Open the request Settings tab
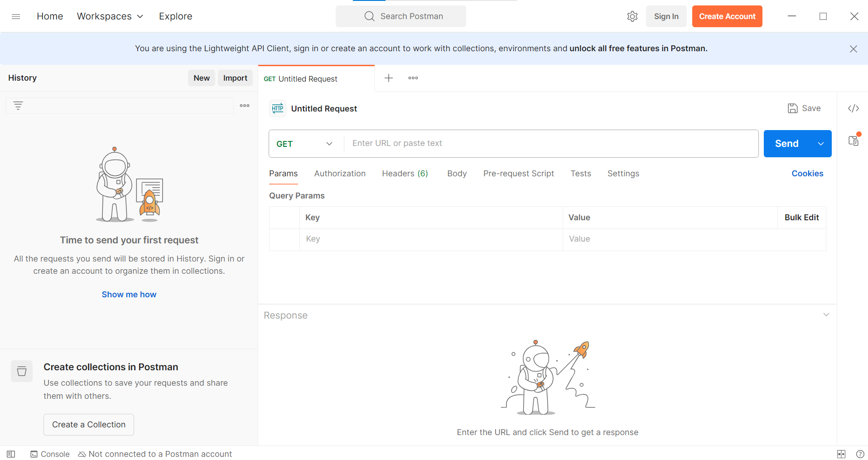 623,174
